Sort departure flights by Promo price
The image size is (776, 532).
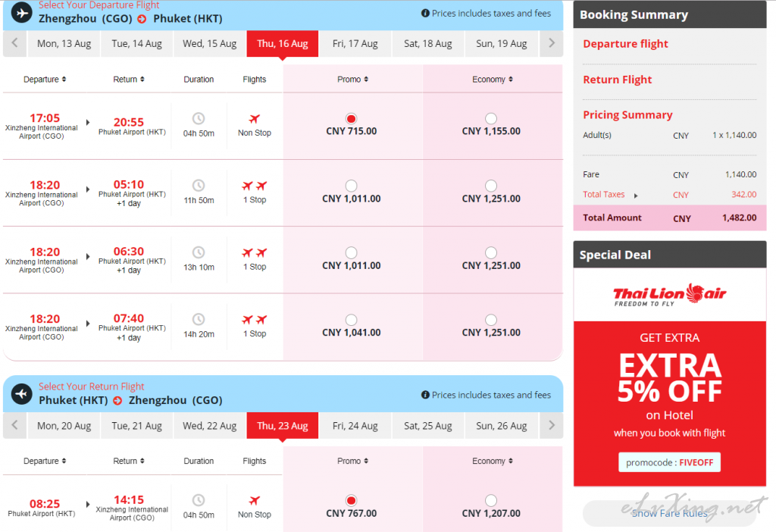pos(352,79)
